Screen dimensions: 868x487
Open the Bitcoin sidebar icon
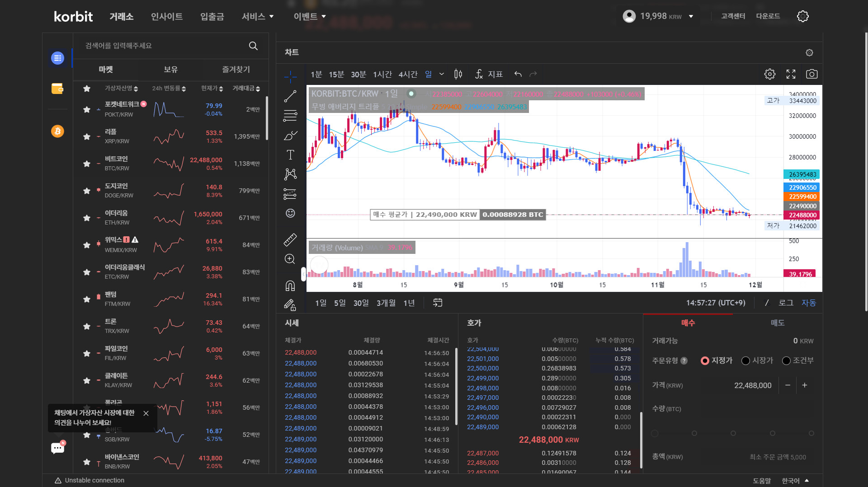[x=57, y=131]
